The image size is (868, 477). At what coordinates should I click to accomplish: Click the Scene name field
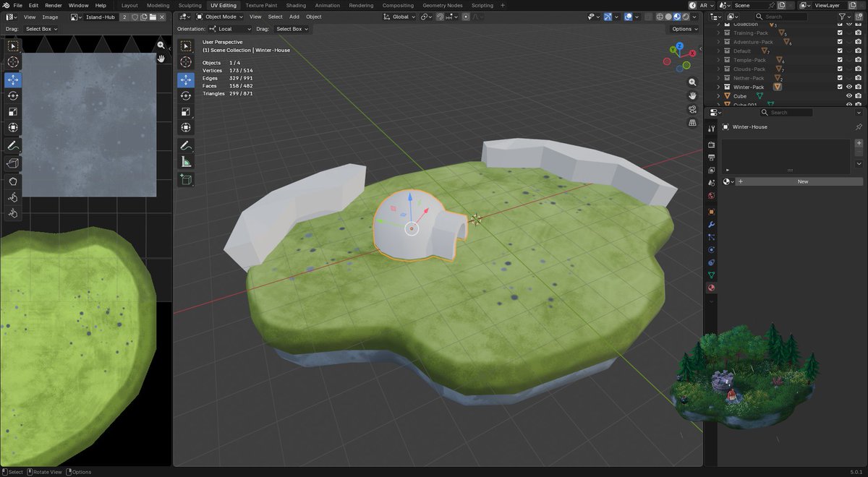tap(755, 5)
